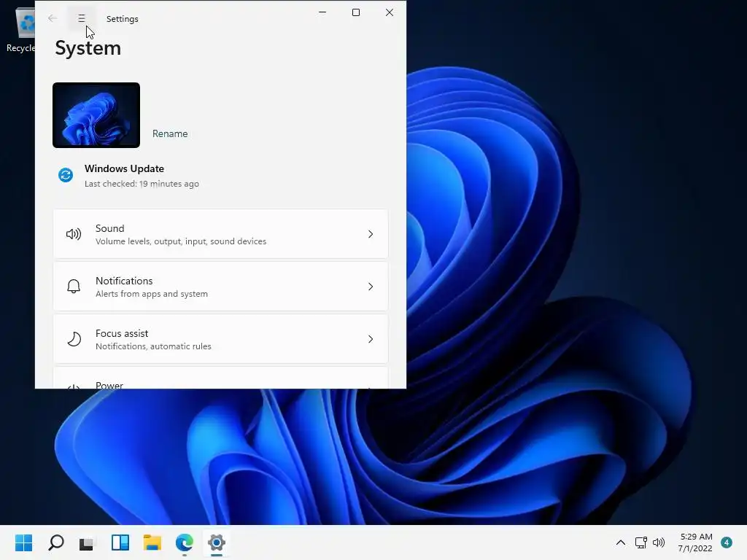Click network status tray icon
The height and width of the screenshot is (560, 747).
point(640,542)
